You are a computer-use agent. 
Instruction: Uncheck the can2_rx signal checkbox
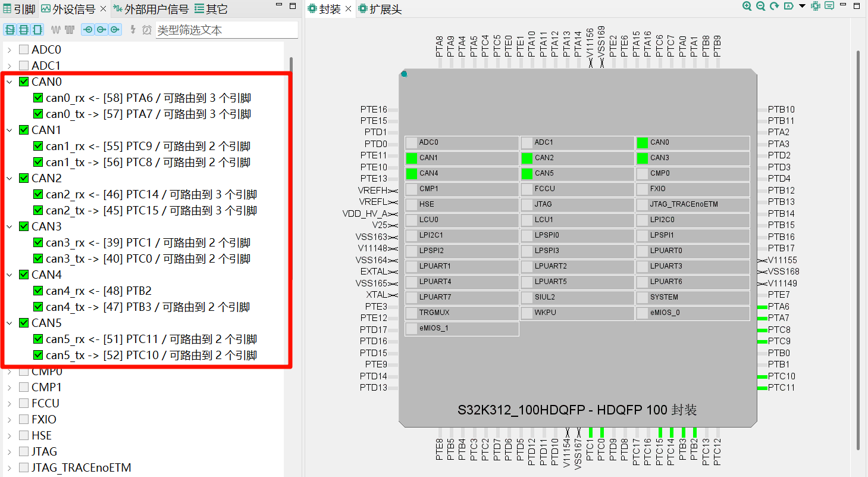coord(38,194)
